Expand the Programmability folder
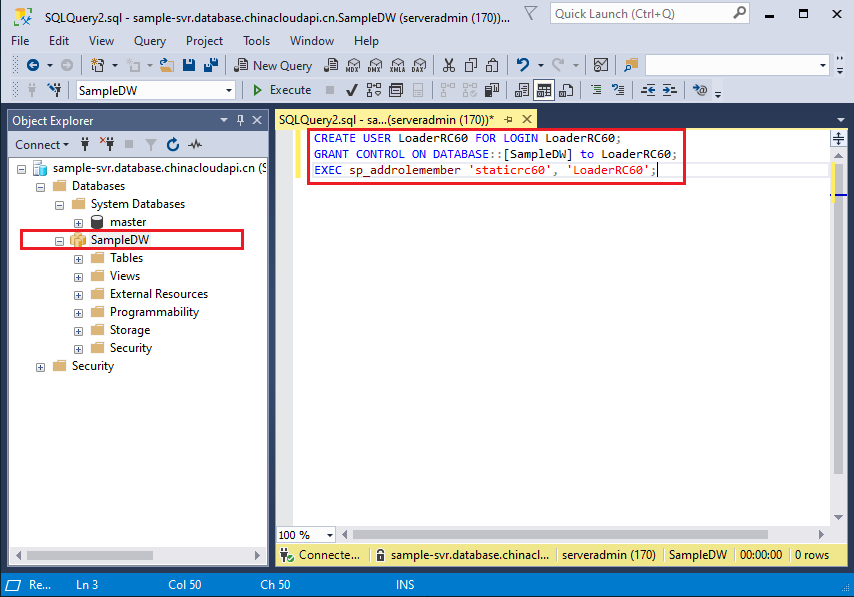This screenshot has height=597, width=854. (78, 313)
